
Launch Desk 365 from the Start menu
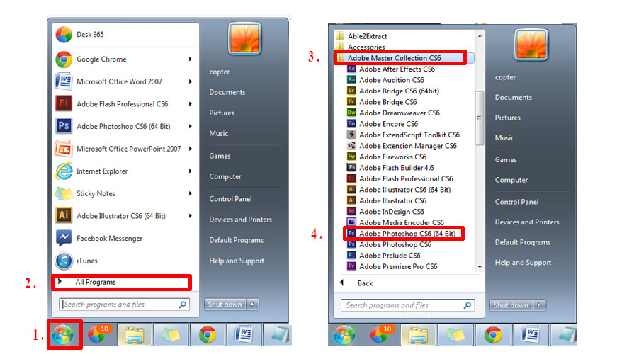[x=90, y=34]
